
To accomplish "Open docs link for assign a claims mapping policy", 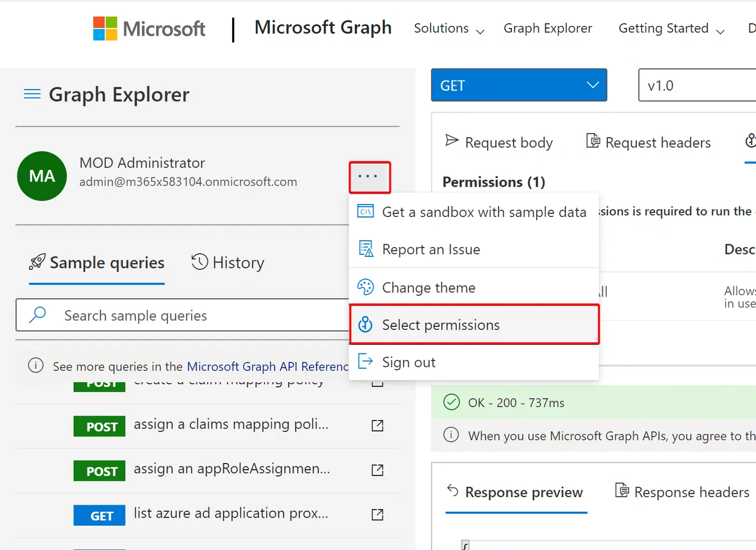I will tap(377, 425).
